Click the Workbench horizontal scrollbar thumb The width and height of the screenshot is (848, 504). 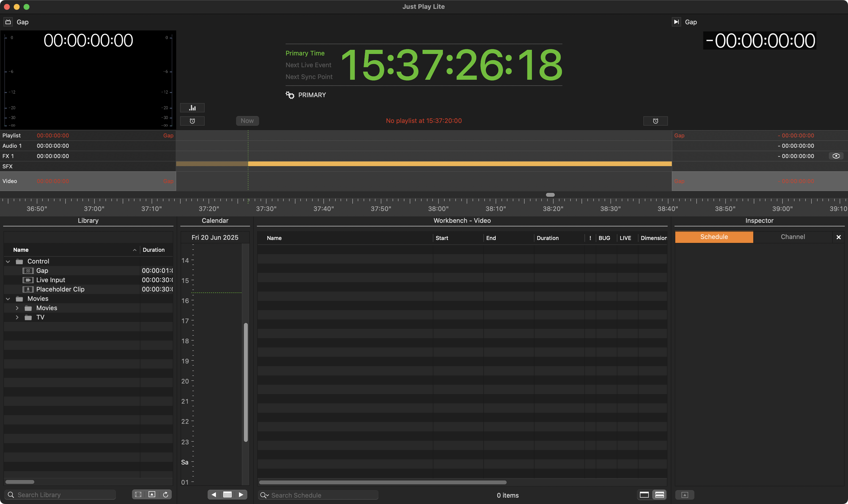383,482
